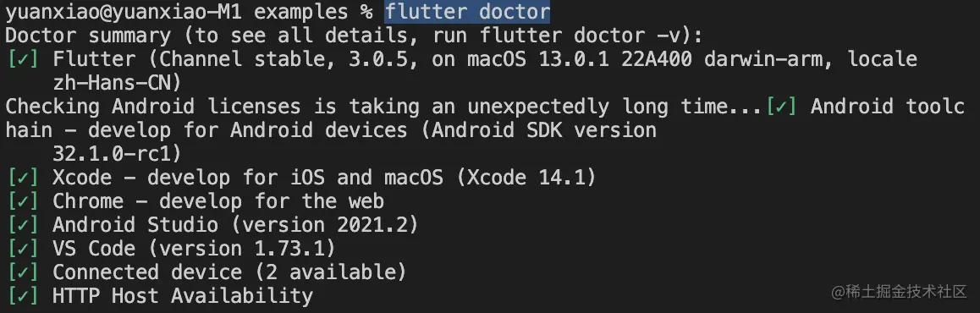Click the checkmark beside Android Studio
The width and height of the screenshot is (980, 313).
pyautogui.click(x=23, y=225)
